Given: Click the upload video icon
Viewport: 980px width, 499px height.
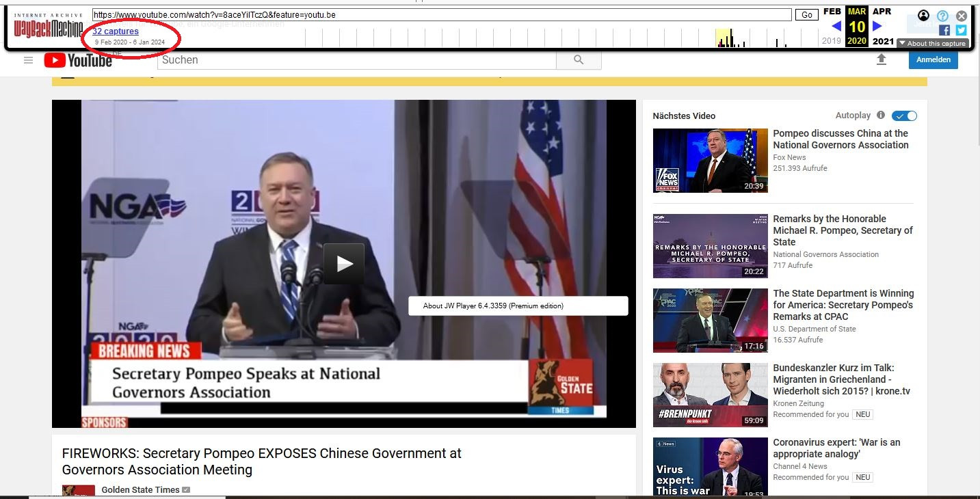Looking at the screenshot, I should click(x=882, y=60).
